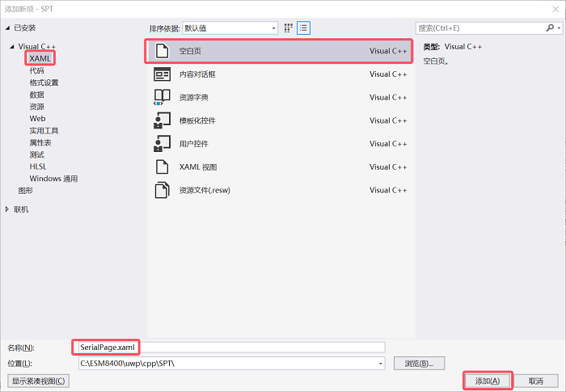The height and width of the screenshot is (392, 566).
Task: Click the 模板化控件 template icon
Action: [x=162, y=120]
